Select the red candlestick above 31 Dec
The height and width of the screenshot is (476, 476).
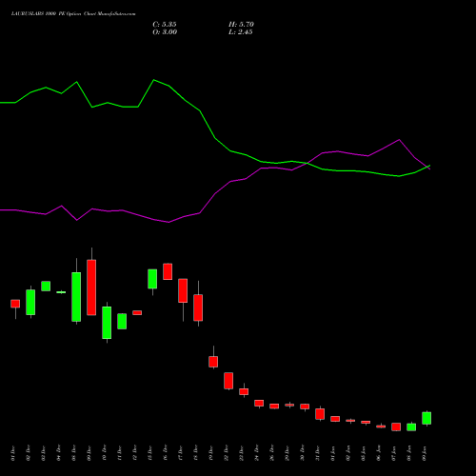pos(320,414)
